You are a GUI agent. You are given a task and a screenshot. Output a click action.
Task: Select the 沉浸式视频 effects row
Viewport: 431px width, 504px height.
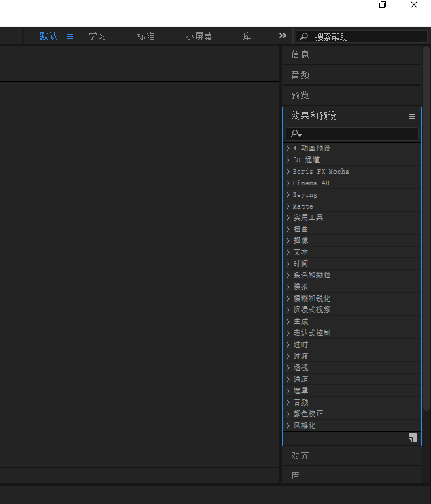coord(352,310)
